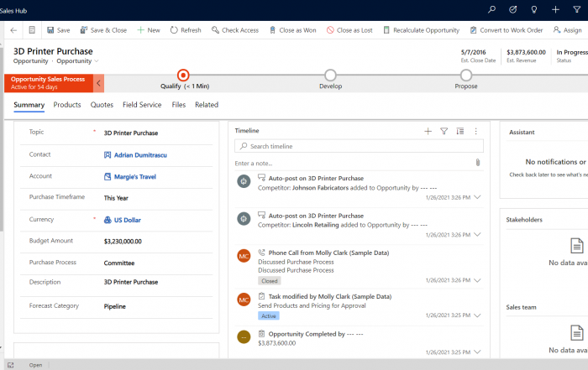Expand the Opportunity Completed entry
Screen dimensions: 588x370
477,352
